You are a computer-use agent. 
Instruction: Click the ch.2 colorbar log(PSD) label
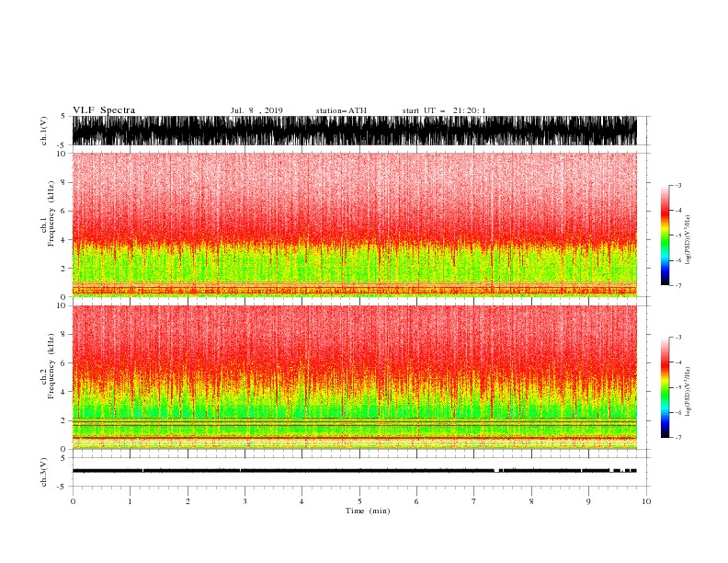[688, 392]
